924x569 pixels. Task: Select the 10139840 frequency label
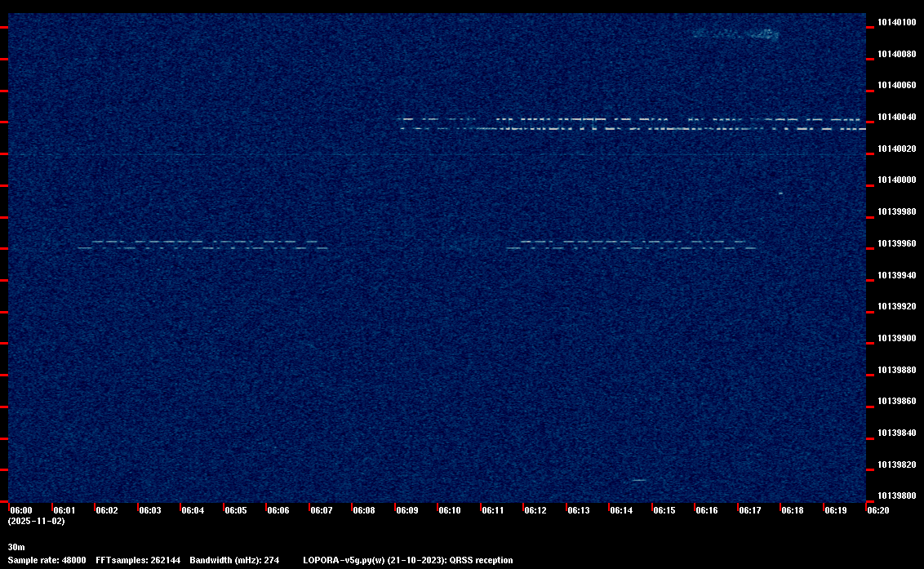tap(896, 433)
